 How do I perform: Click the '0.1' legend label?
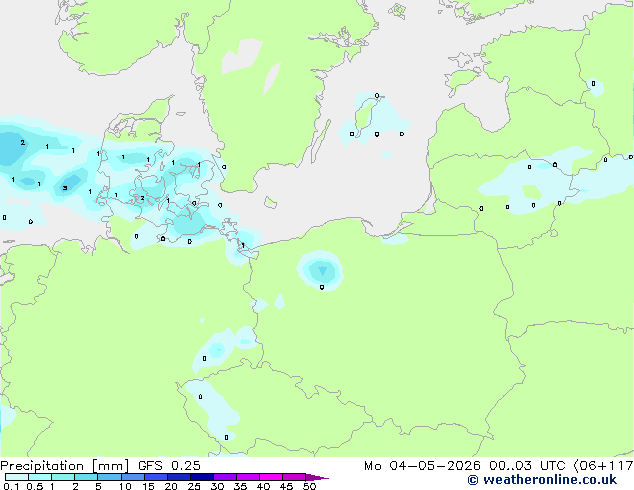click(11, 486)
